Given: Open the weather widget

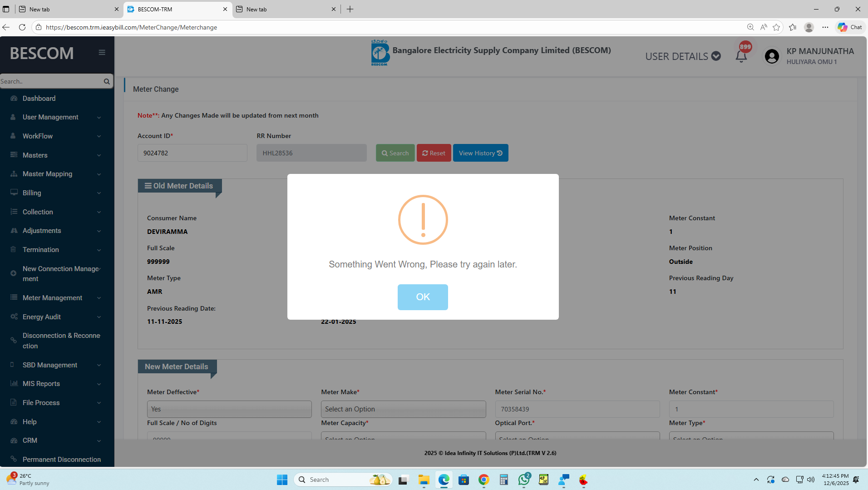Looking at the screenshot, I should click(28, 480).
